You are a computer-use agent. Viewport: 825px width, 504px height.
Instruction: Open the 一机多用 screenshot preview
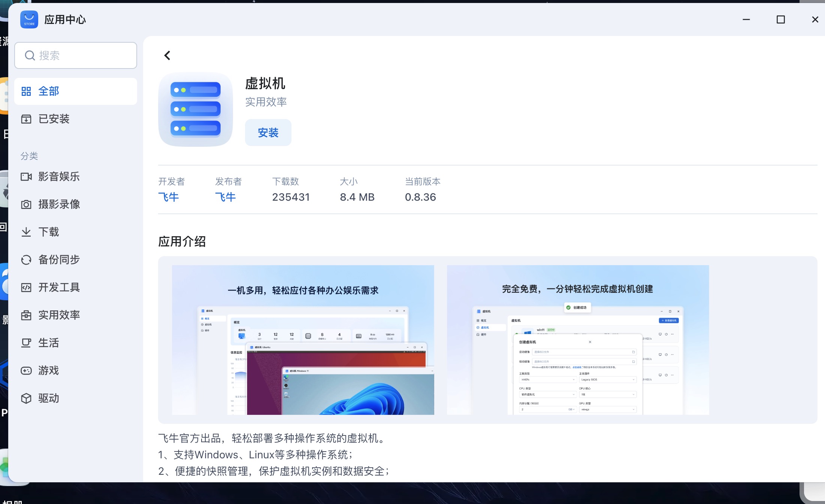tap(303, 340)
